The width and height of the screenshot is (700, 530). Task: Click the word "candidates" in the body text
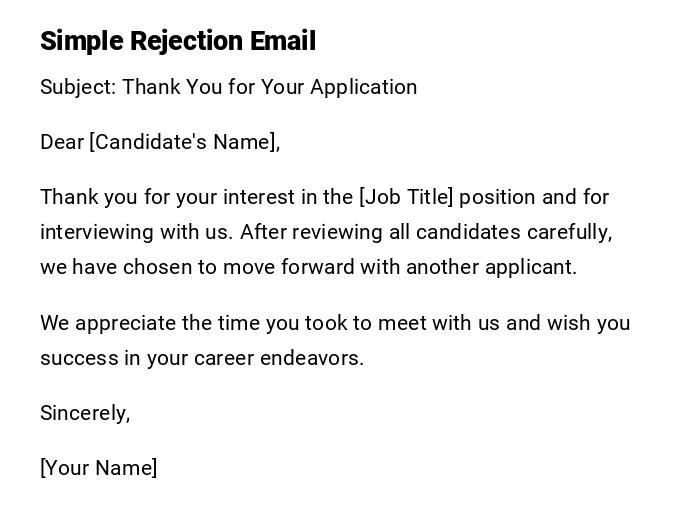(468, 232)
